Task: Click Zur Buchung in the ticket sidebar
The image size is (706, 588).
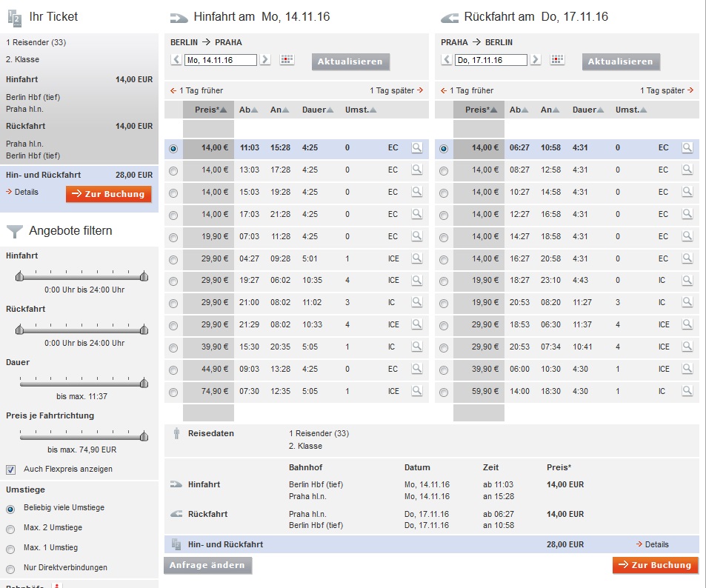Action: (108, 194)
